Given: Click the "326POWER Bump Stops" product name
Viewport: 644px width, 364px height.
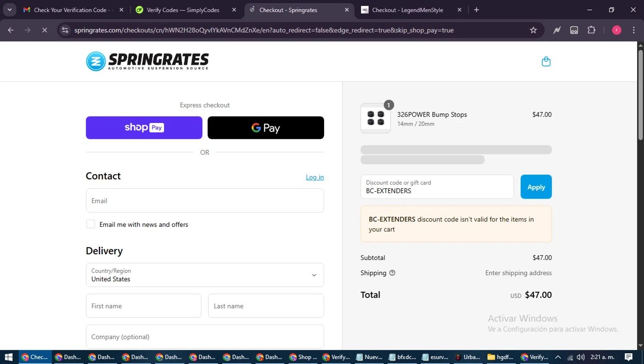Looking at the screenshot, I should [432, 115].
